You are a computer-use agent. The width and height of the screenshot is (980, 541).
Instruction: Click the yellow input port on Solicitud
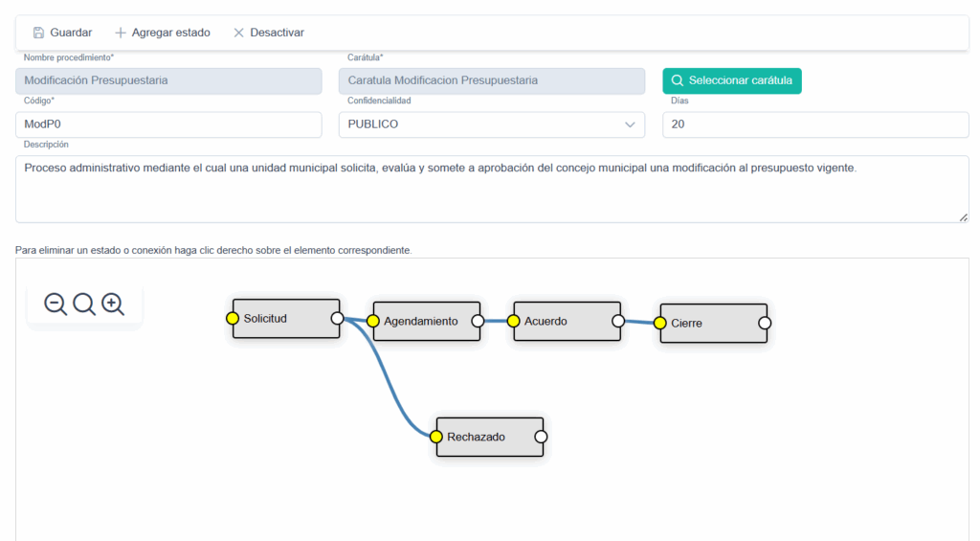pyautogui.click(x=233, y=319)
